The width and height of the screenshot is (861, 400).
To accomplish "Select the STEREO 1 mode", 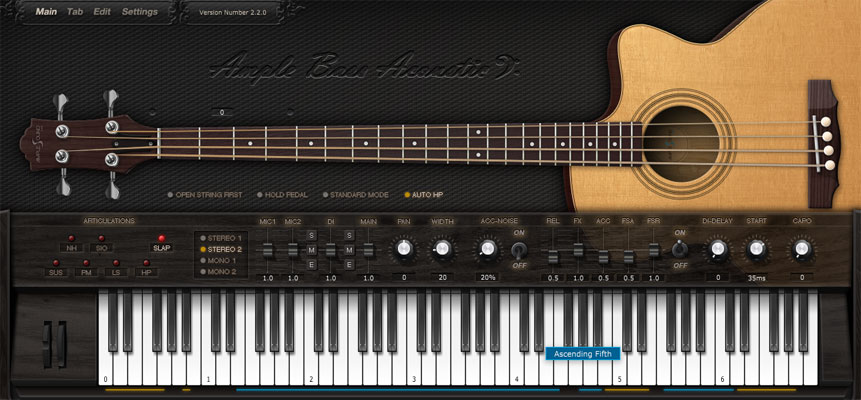I will (221, 238).
